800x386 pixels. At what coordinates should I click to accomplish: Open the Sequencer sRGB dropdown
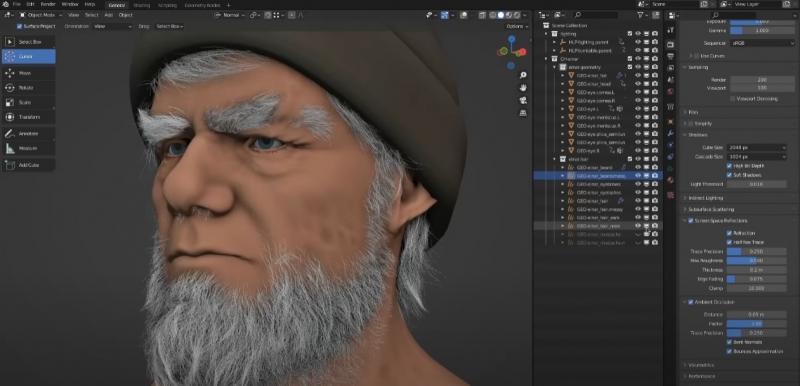pos(762,43)
